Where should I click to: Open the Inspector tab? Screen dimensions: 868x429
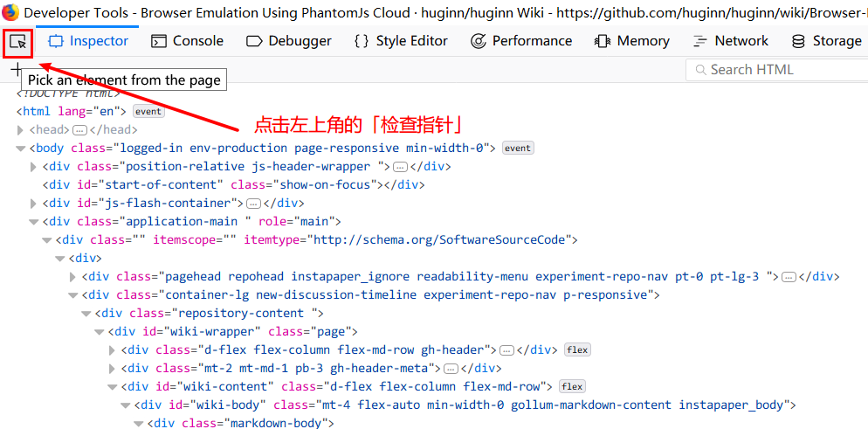click(x=88, y=41)
